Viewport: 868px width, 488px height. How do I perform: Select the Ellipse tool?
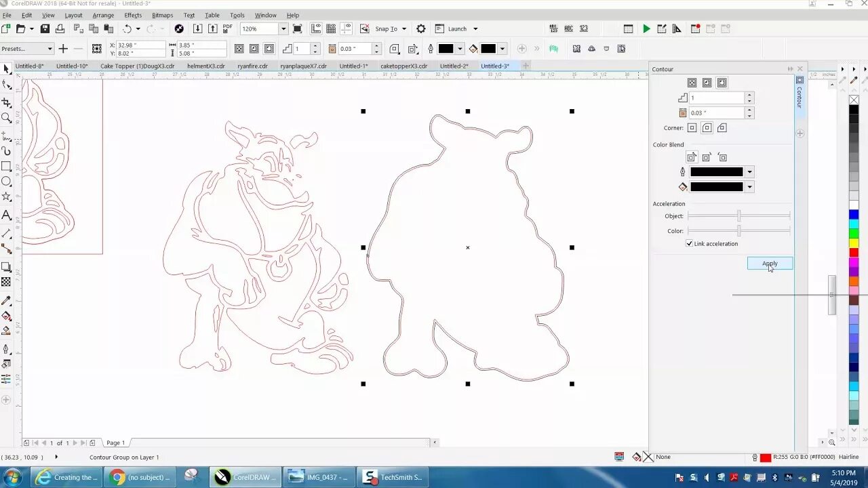click(x=6, y=181)
